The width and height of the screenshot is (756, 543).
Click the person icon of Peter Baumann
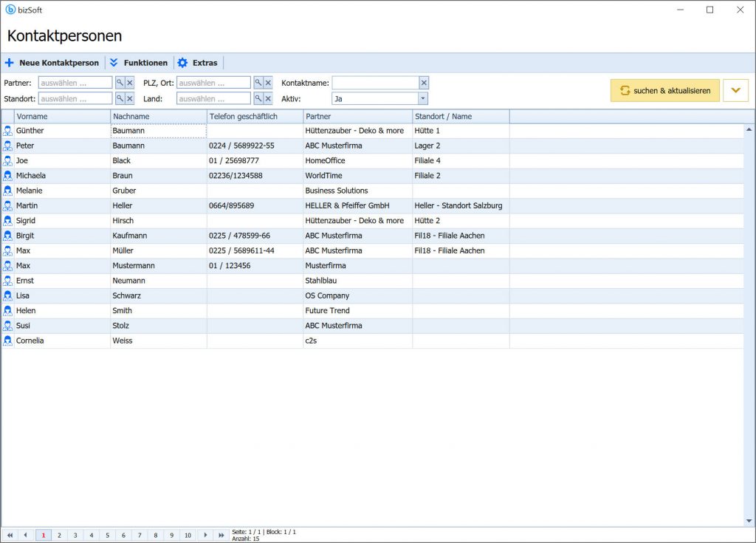coord(7,146)
